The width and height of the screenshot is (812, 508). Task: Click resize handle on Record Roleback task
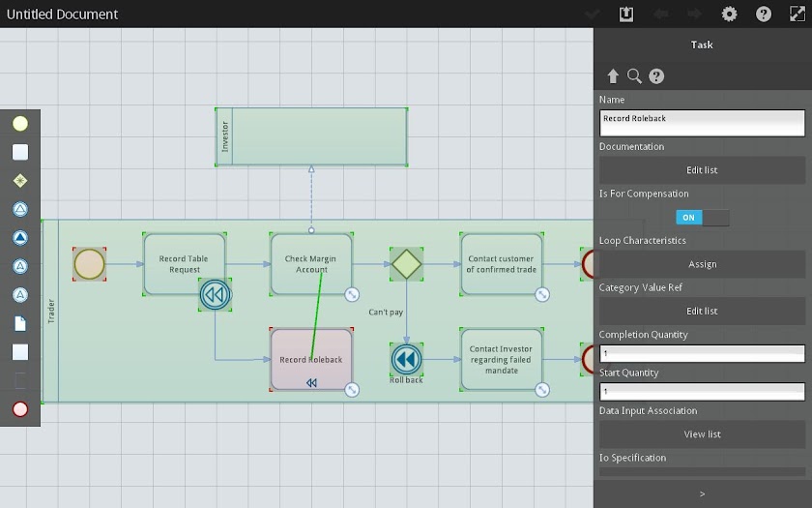352,390
